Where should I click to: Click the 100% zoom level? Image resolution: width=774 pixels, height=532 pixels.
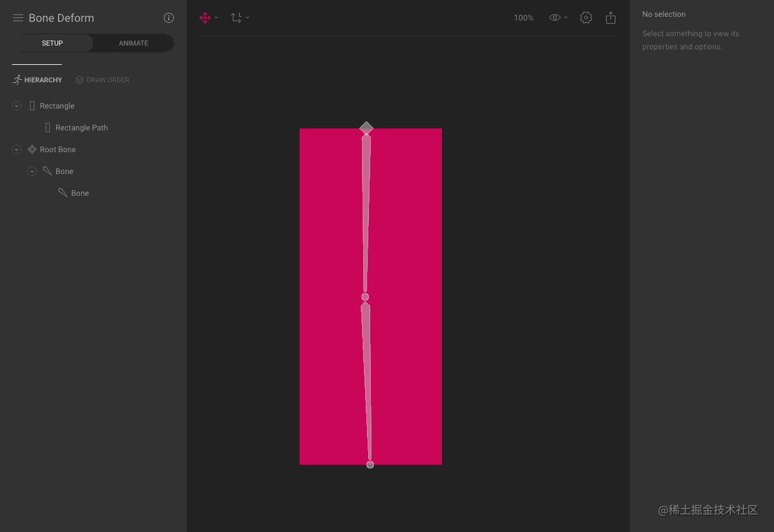pyautogui.click(x=524, y=18)
